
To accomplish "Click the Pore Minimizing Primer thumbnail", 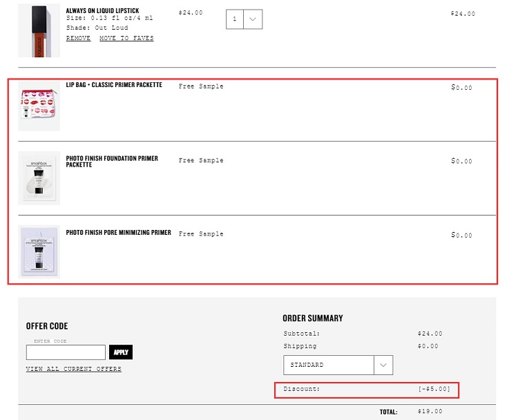I will point(39,252).
